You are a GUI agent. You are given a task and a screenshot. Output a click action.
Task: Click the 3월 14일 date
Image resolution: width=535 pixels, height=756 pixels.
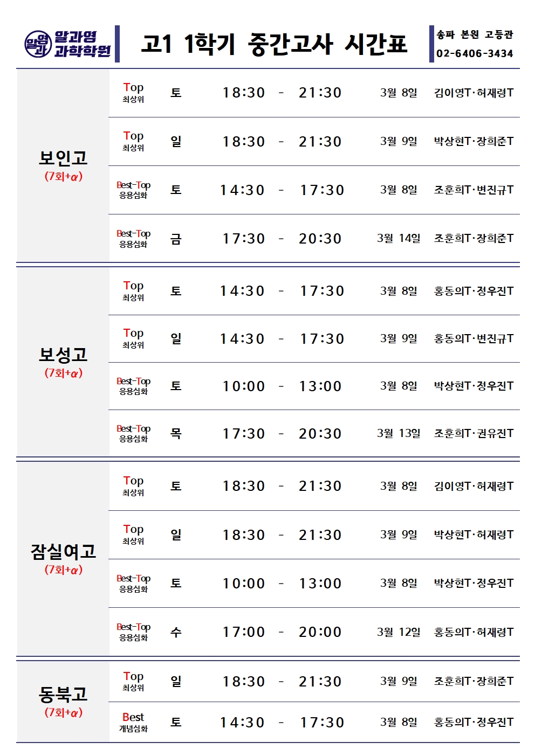399,238
